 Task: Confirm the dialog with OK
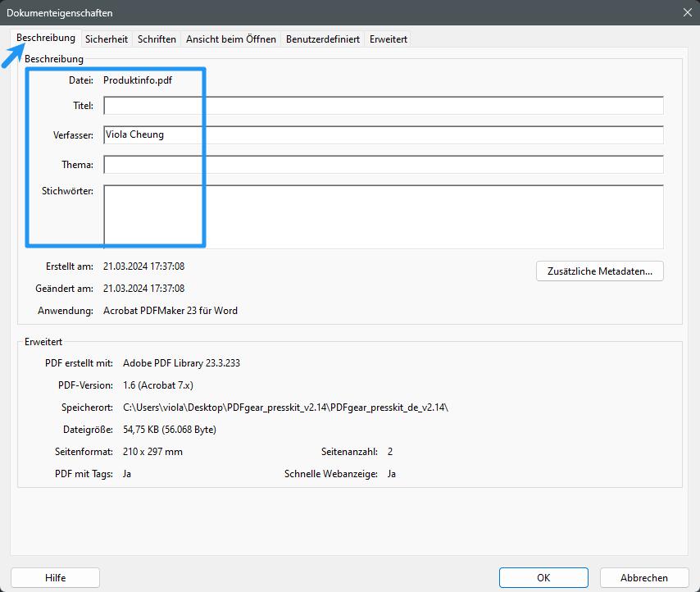(543, 578)
